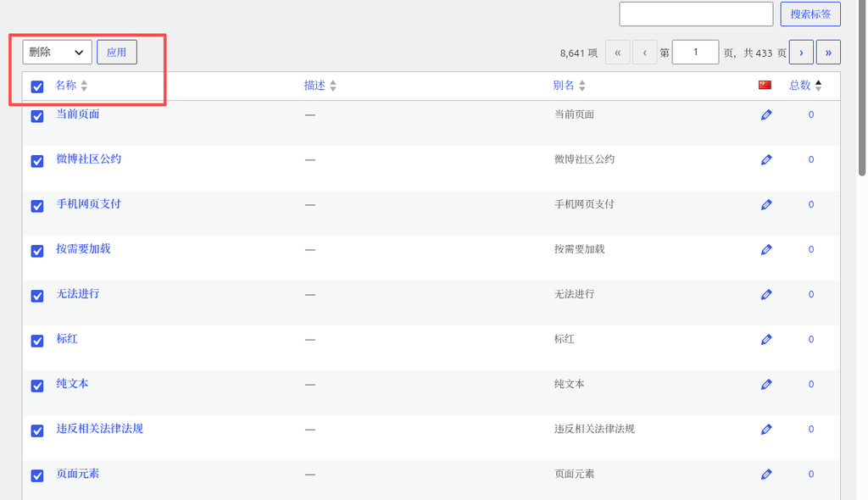Uncheck the 标红 row checkbox
868x500 pixels.
[x=37, y=341]
